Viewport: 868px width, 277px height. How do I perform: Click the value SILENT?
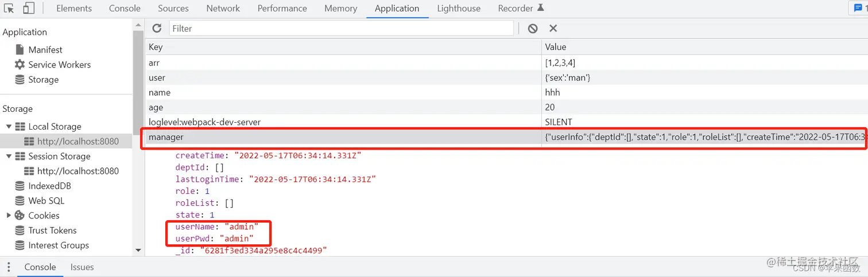(x=559, y=122)
